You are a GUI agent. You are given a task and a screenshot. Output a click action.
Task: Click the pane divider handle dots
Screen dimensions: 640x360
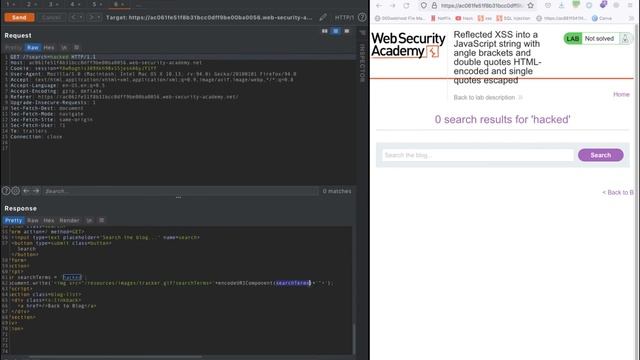pos(178,198)
